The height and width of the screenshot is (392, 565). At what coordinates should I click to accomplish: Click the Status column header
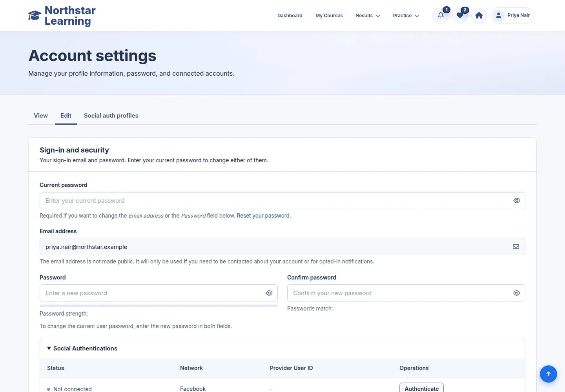pyautogui.click(x=55, y=368)
